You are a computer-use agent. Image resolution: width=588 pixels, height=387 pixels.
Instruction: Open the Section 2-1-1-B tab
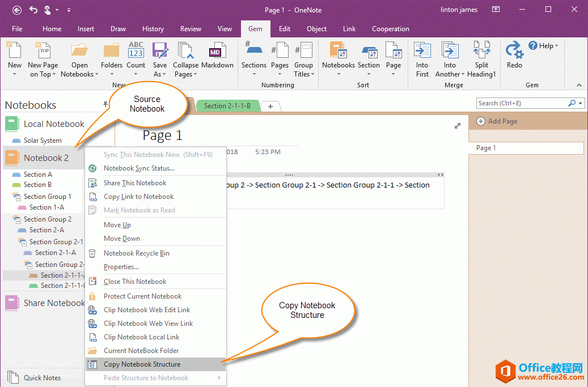[227, 106]
